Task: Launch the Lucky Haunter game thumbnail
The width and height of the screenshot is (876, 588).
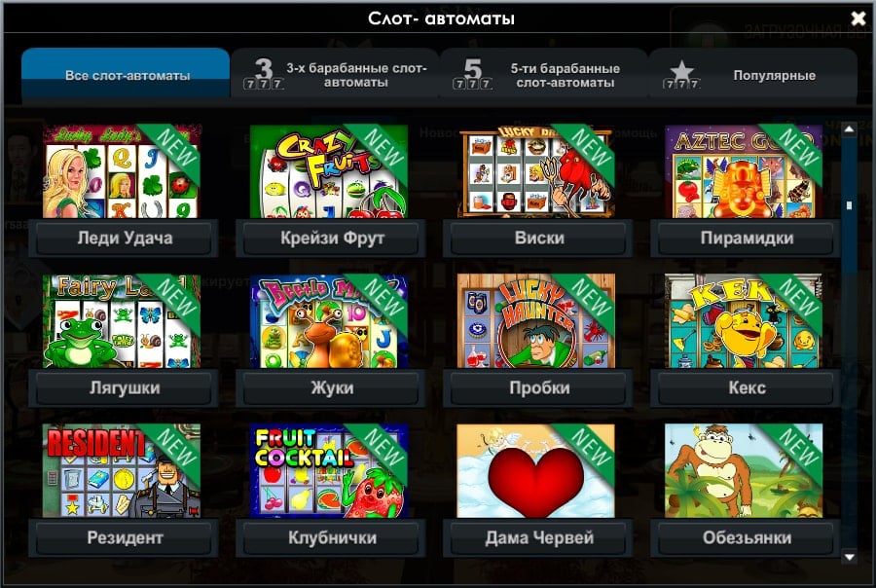Action: point(536,321)
